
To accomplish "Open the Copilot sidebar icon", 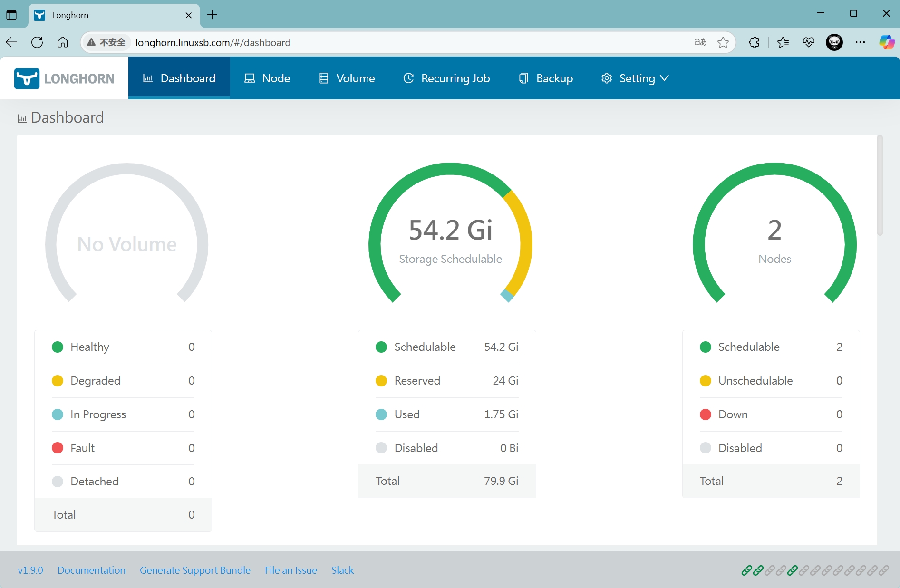I will pos(886,42).
